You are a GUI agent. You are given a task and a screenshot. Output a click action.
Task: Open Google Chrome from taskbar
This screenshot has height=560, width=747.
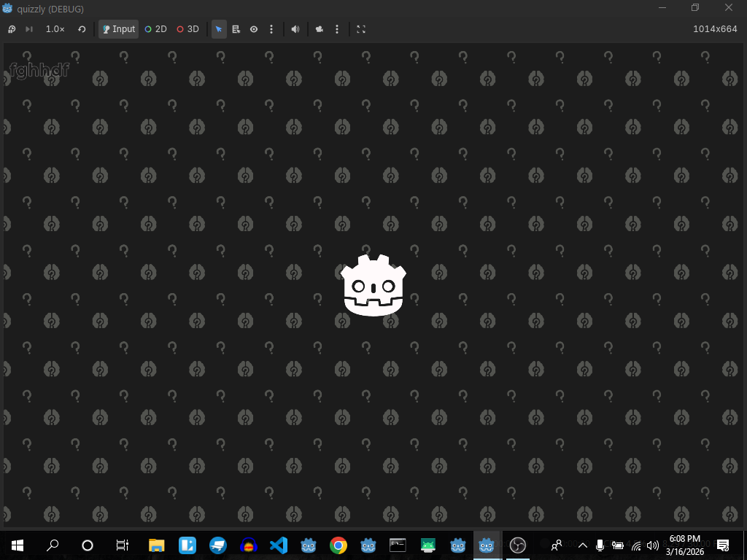(338, 545)
